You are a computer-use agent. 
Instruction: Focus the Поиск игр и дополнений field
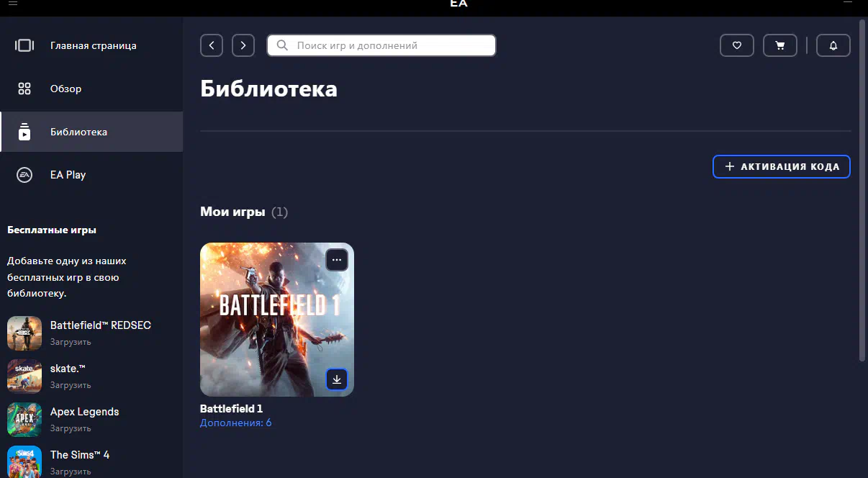(389, 45)
